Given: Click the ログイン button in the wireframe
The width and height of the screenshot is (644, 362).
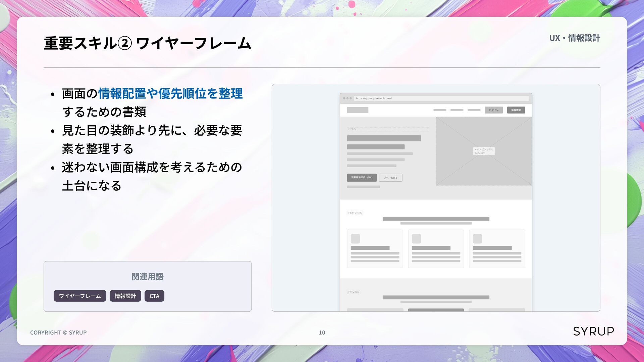Looking at the screenshot, I should click(493, 110).
